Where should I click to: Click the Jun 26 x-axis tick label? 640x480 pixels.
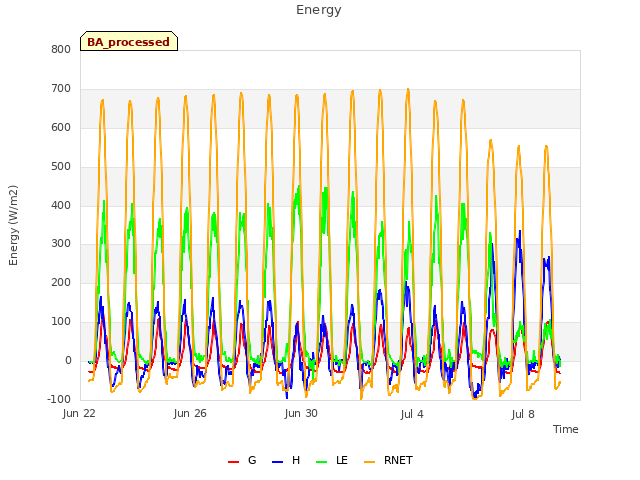coord(190,413)
